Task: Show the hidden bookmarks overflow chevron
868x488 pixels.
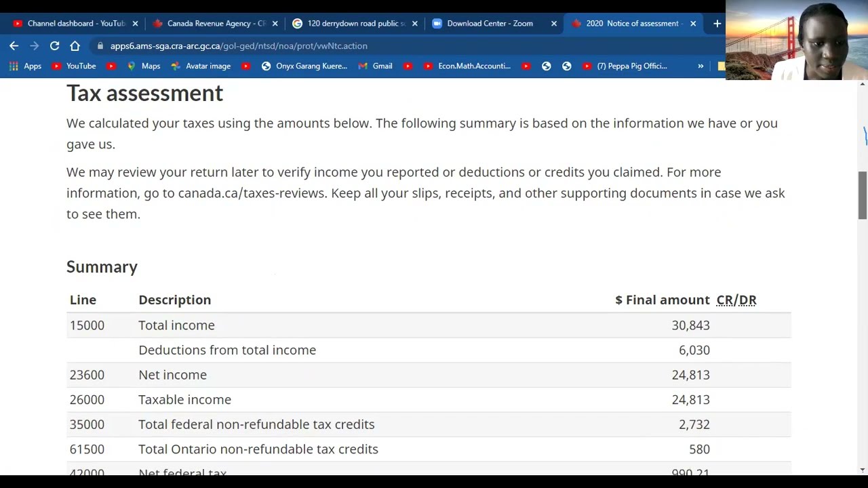Action: [x=701, y=66]
